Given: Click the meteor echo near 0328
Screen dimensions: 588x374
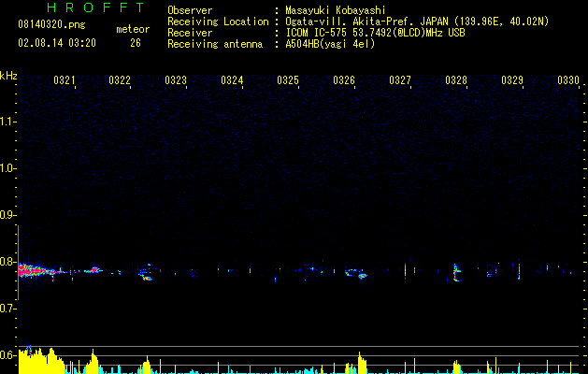Looking at the screenshot, I should pyautogui.click(x=457, y=273).
